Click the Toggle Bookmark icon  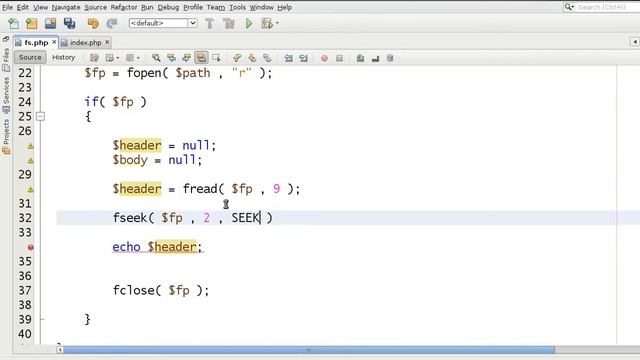[x=267, y=58]
